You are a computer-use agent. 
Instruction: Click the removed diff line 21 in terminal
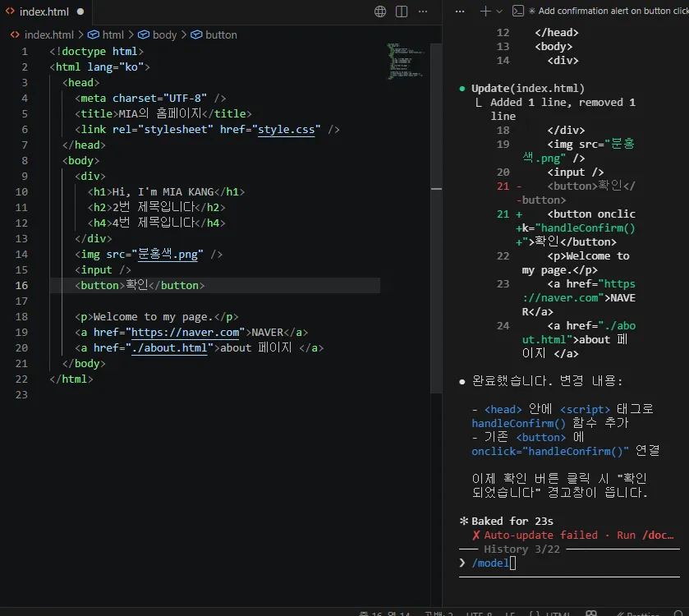pos(566,193)
